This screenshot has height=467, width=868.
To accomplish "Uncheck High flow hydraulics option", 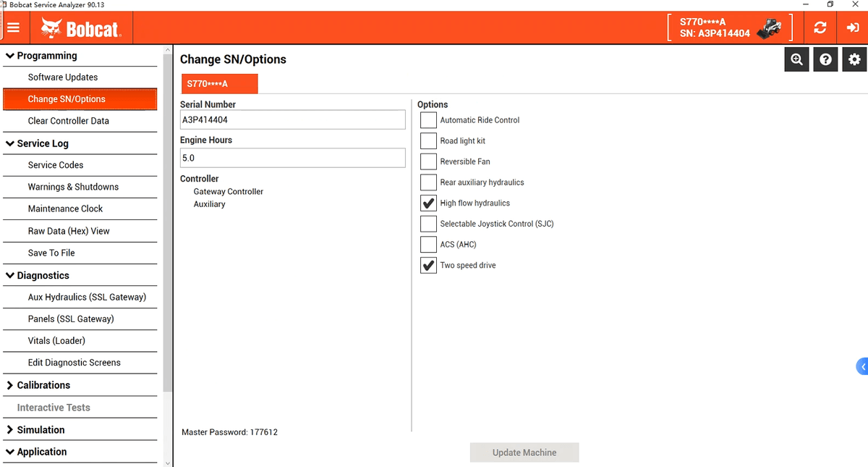I will 428,203.
